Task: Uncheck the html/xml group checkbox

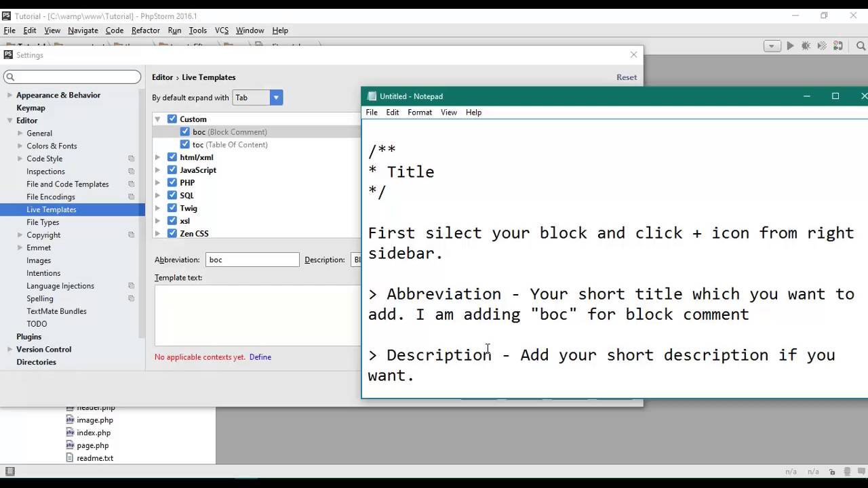Action: 172,157
